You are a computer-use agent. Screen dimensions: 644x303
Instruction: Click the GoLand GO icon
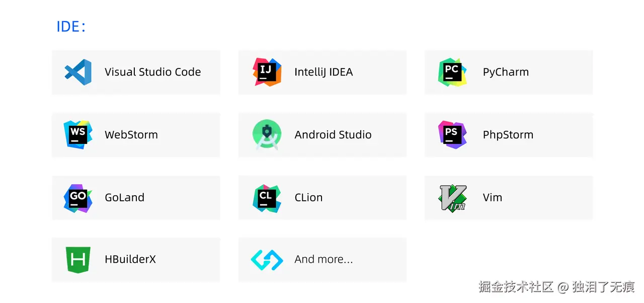coord(78,198)
